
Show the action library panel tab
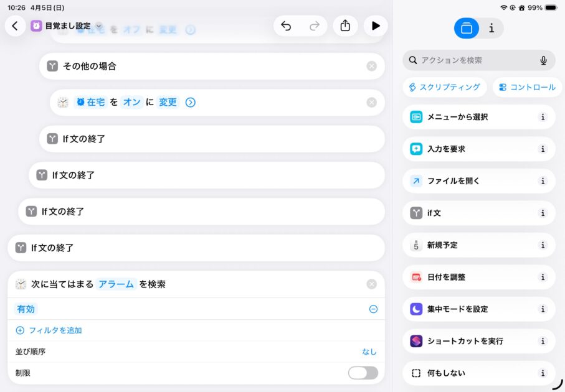[467, 28]
